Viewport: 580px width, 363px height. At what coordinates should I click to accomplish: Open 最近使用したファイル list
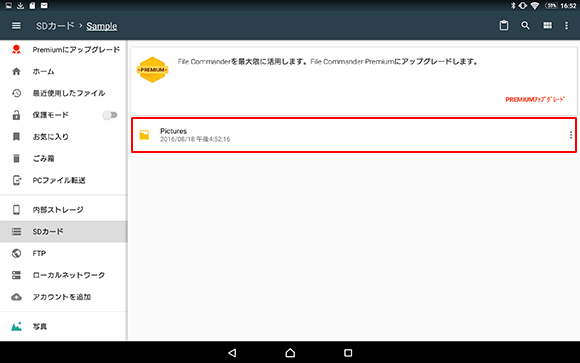coord(64,93)
